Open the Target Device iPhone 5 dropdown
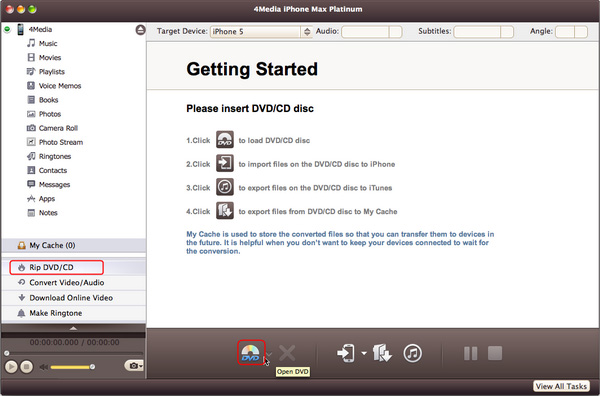Image resolution: width=600 pixels, height=396 pixels. pos(261,32)
